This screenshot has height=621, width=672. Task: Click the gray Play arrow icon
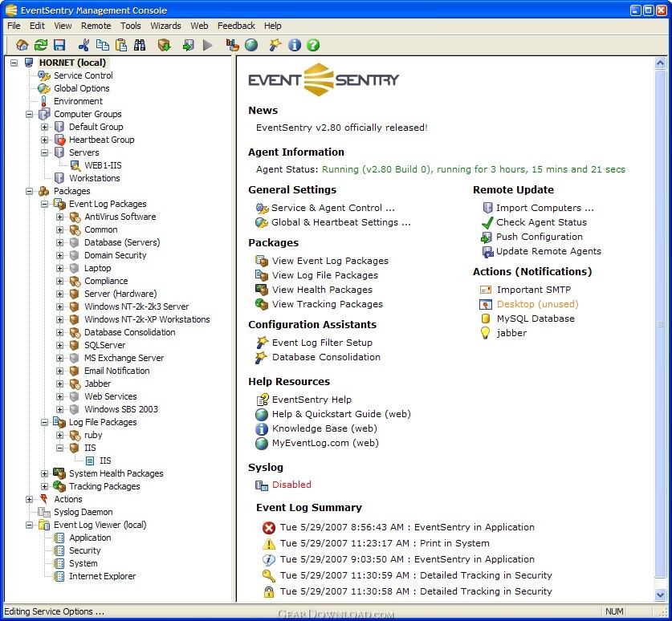pos(208,45)
